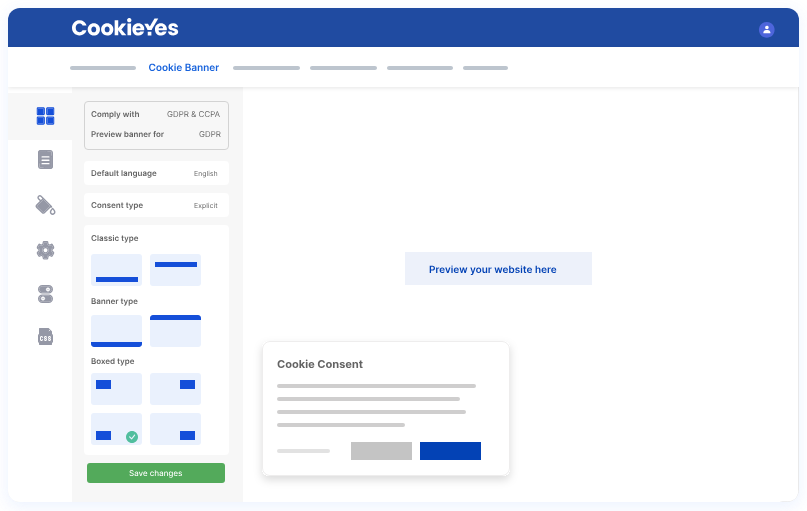Open the custom CSS sidebar icon

pyautogui.click(x=45, y=337)
